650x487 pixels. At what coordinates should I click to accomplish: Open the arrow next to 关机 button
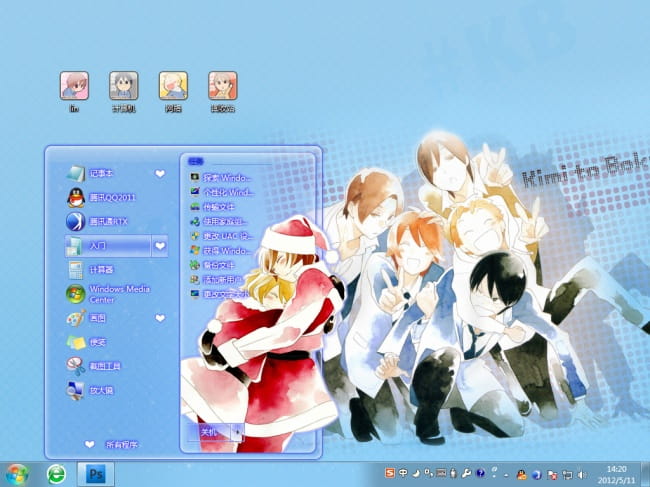[237, 432]
